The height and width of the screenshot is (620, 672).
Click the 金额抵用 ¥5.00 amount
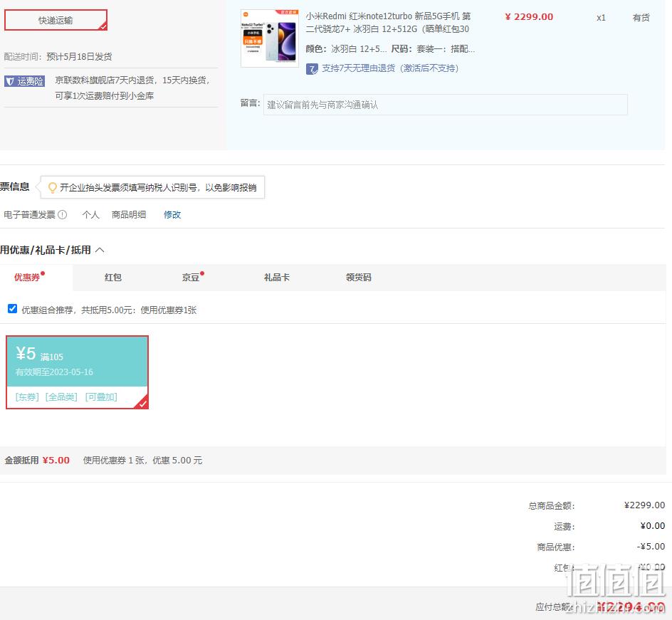pos(56,460)
